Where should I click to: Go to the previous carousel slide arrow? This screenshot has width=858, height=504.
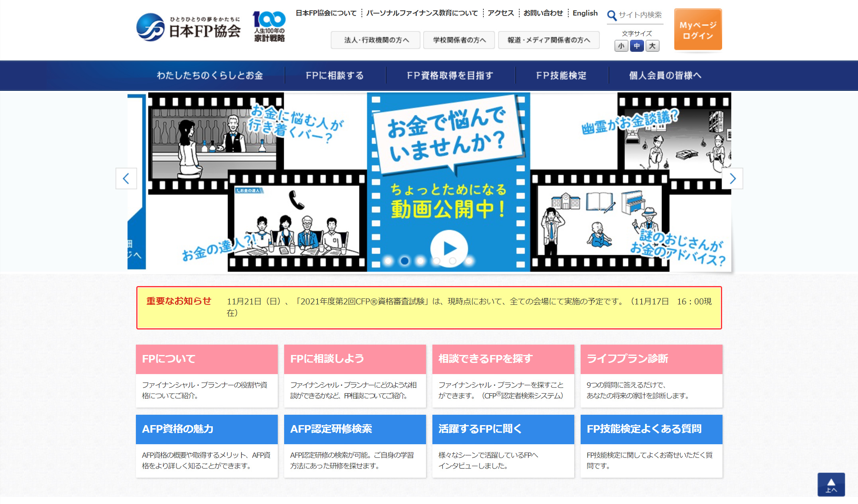click(126, 178)
